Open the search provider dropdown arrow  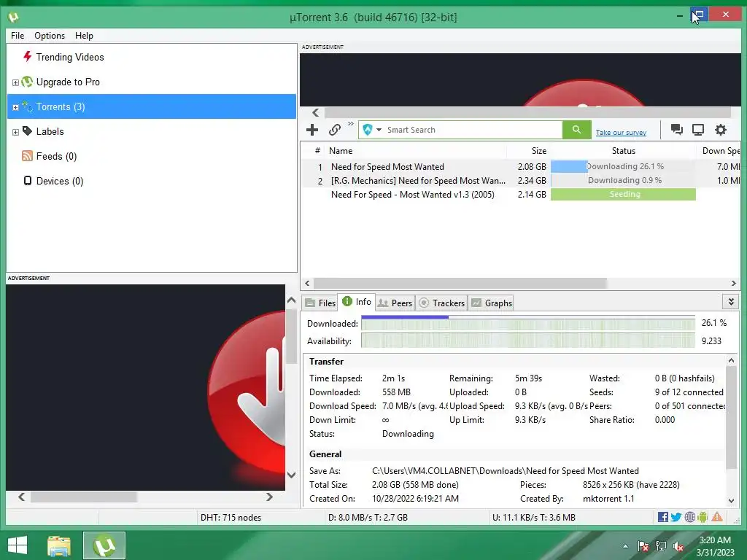click(379, 130)
